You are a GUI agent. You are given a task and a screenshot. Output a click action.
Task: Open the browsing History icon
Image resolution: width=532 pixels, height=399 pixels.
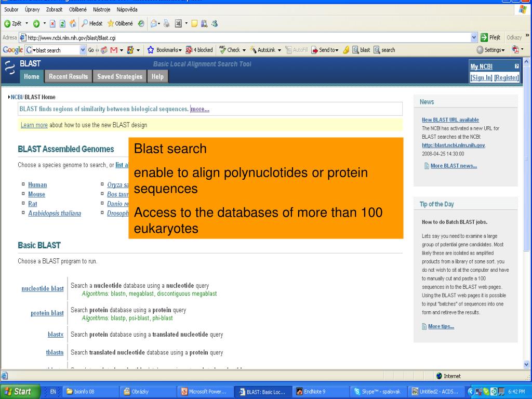click(141, 23)
